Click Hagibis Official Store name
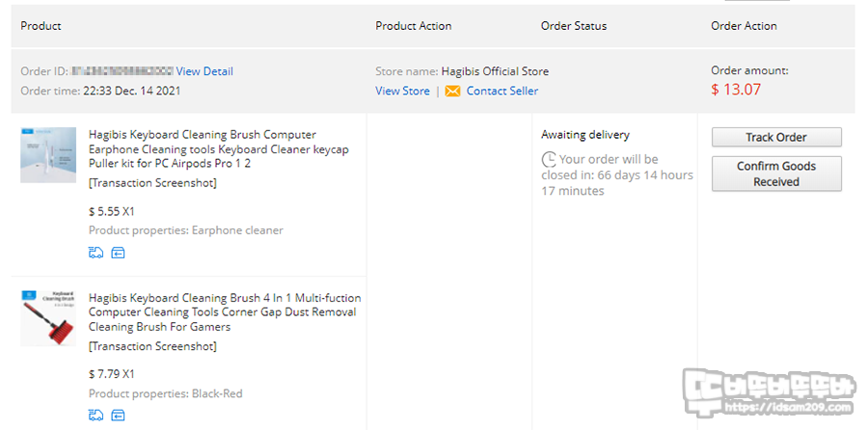The height and width of the screenshot is (430, 868). tap(495, 71)
